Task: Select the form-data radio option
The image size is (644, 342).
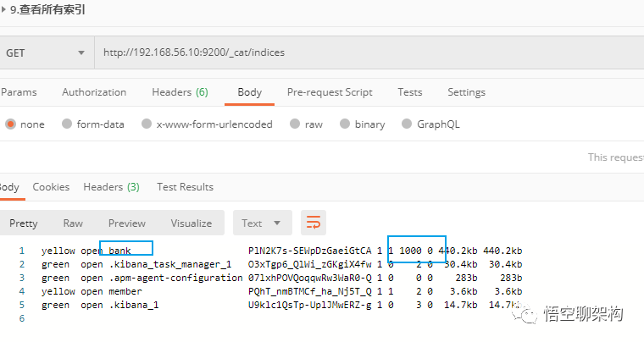Action: click(64, 124)
